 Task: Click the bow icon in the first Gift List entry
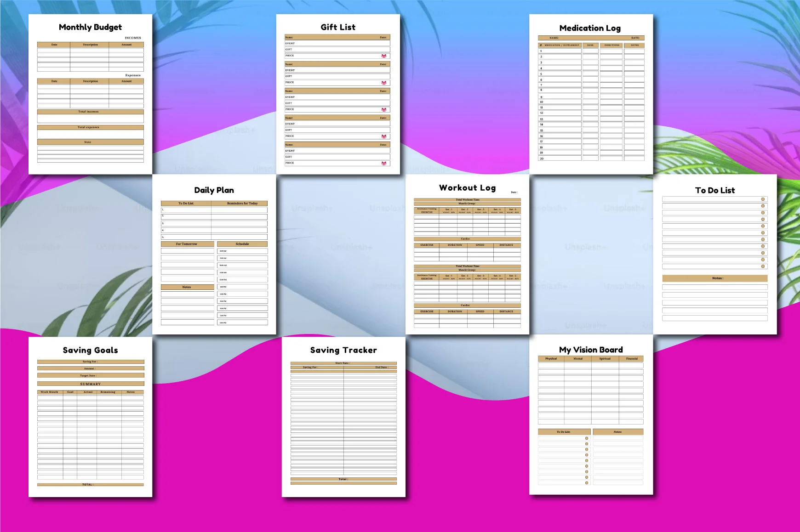(384, 56)
